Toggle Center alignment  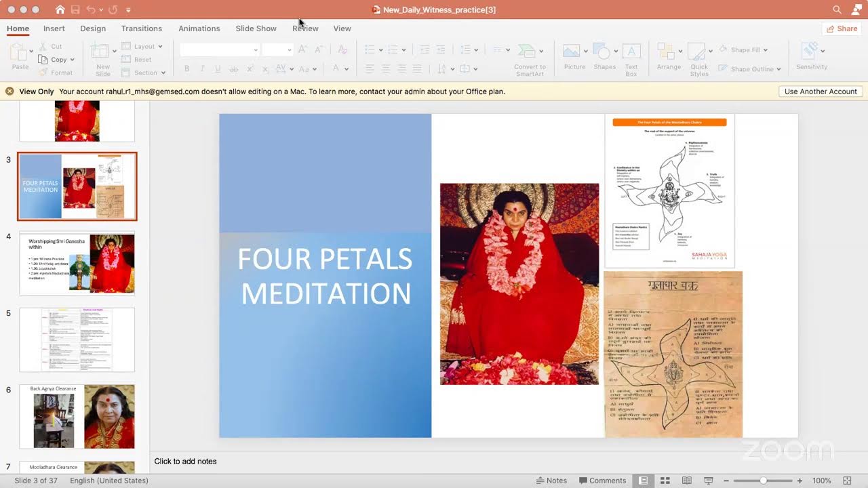pos(385,69)
